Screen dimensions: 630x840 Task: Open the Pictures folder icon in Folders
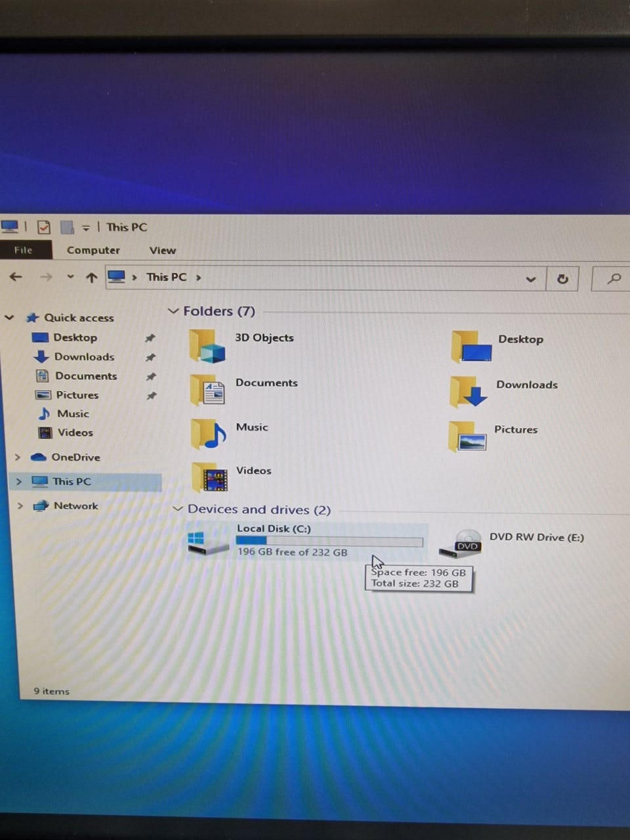467,436
